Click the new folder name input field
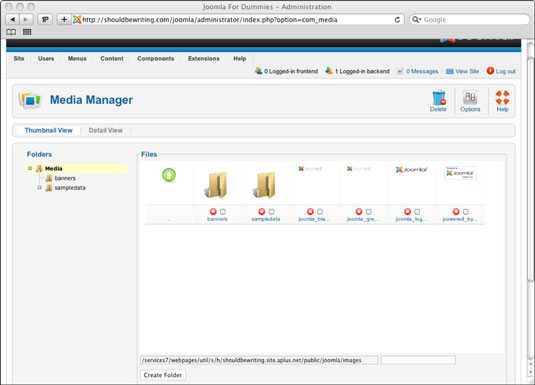This screenshot has width=535, height=385. click(x=418, y=360)
